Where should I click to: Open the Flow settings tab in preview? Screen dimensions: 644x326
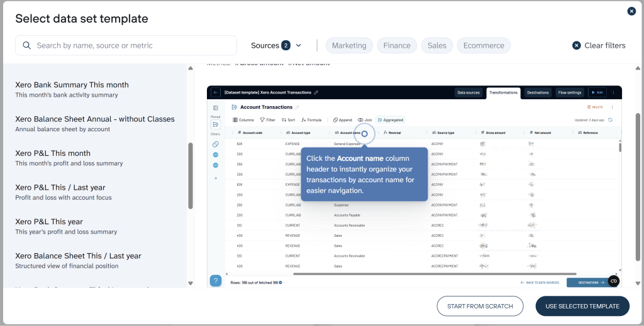pos(570,93)
